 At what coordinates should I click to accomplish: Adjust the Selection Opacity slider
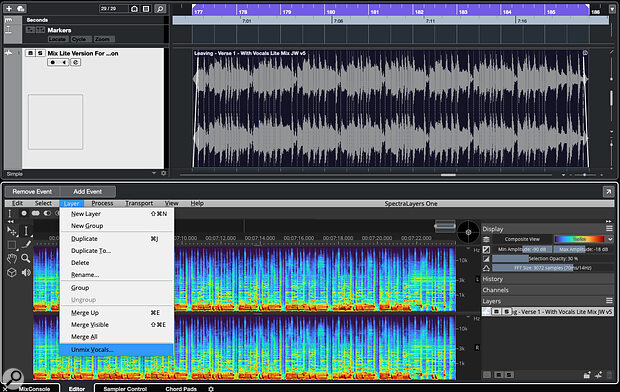click(x=553, y=259)
